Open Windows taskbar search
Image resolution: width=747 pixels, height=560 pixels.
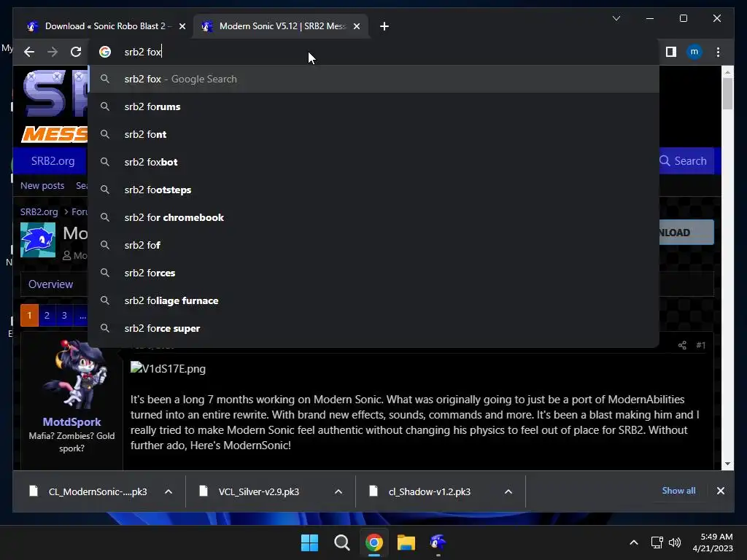342,542
